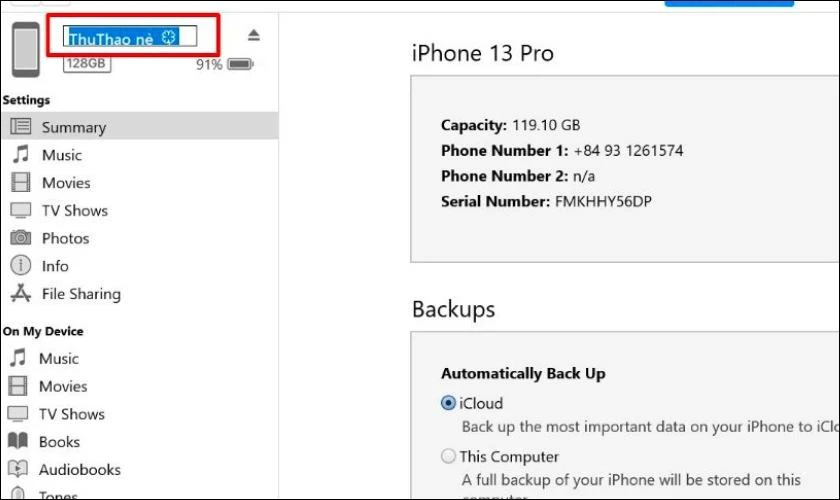Select the Audiobooks icon on device
Image resolution: width=840 pixels, height=500 pixels.
tap(18, 469)
